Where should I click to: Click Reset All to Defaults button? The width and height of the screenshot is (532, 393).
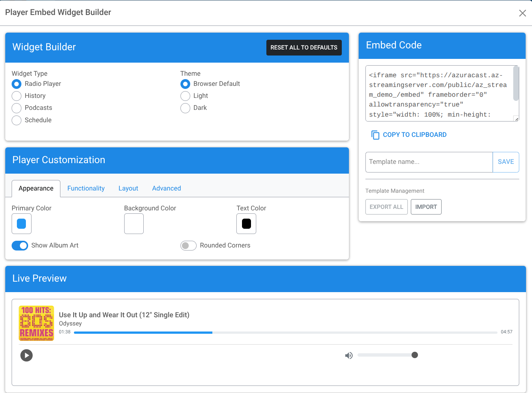pyautogui.click(x=304, y=48)
